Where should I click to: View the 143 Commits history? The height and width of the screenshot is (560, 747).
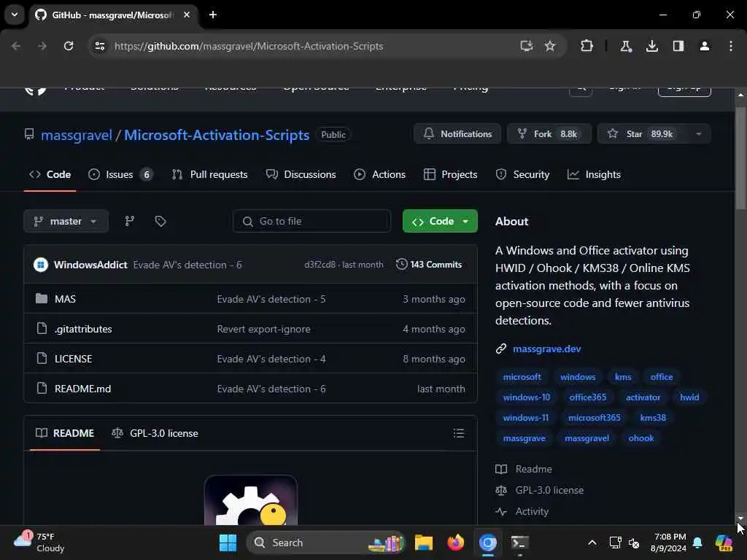[429, 264]
